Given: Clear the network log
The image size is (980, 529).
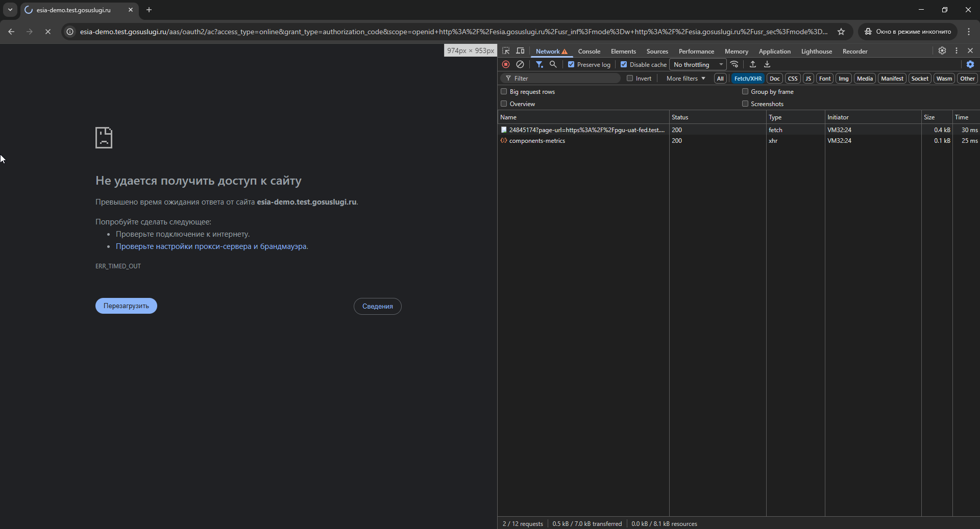Looking at the screenshot, I should coord(520,64).
